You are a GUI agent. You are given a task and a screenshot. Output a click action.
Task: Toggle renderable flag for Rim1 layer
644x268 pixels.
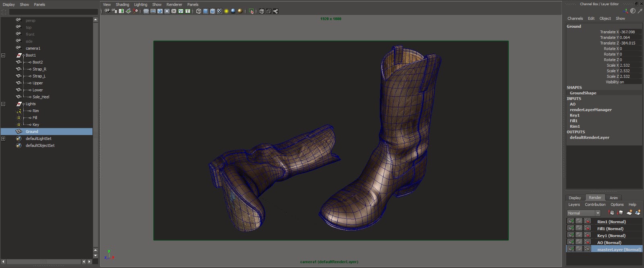point(571,221)
